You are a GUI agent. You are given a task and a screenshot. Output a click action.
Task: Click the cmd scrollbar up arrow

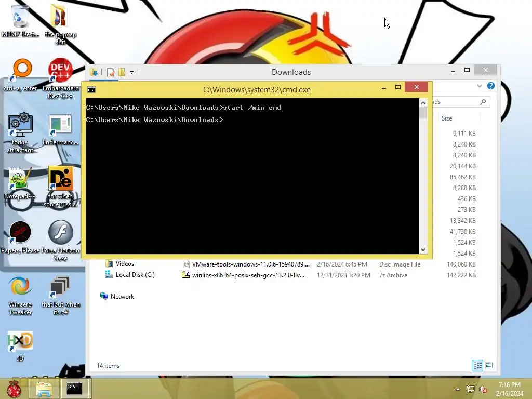[x=423, y=102]
